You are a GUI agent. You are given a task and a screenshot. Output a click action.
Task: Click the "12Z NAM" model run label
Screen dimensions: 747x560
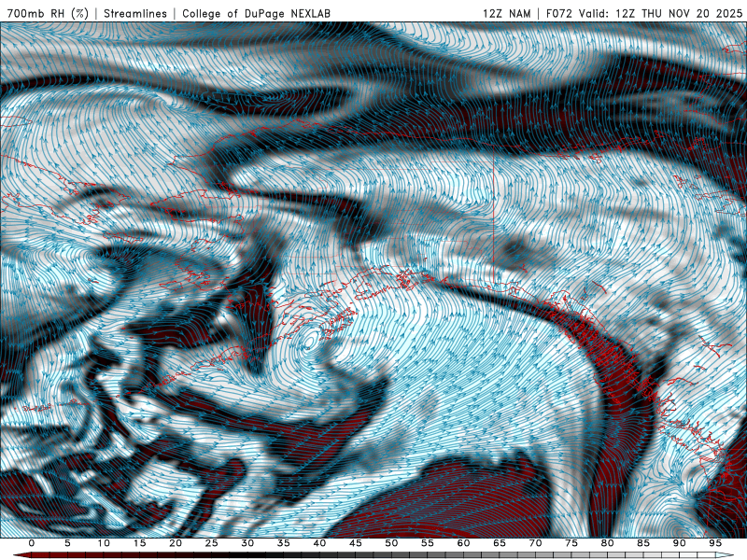coord(507,13)
